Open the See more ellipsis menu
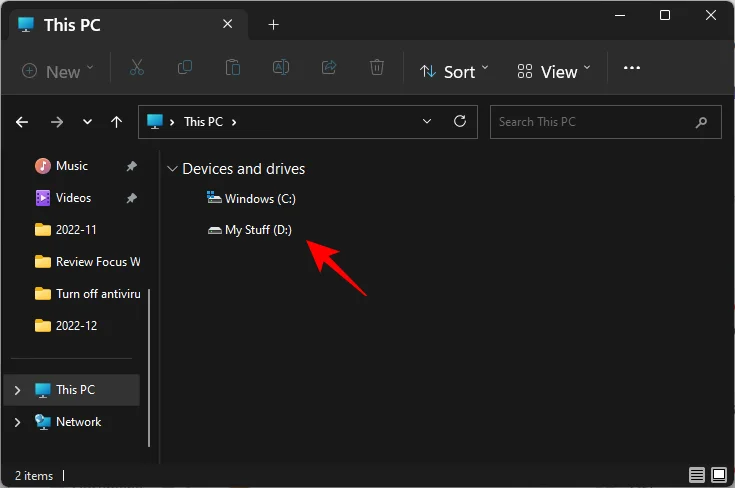This screenshot has width=735, height=488. pos(631,68)
